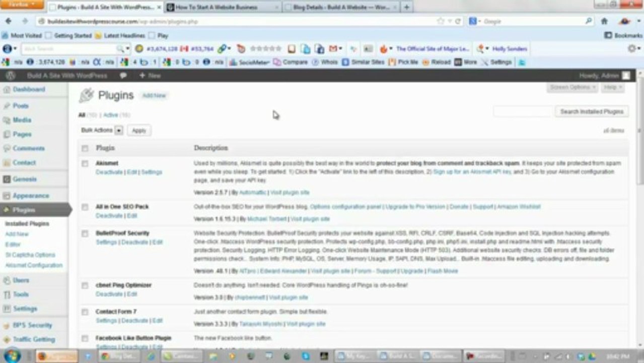Open Genesis in the WordPress sidebar

coord(25,179)
